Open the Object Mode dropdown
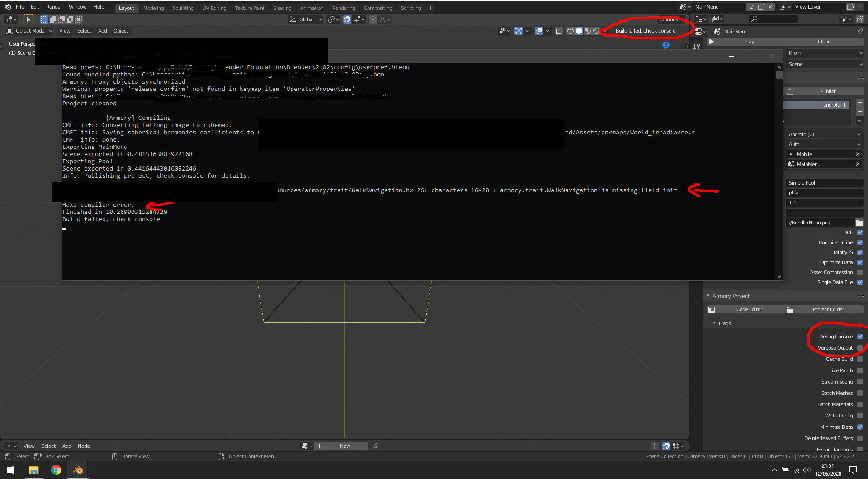 click(x=29, y=31)
